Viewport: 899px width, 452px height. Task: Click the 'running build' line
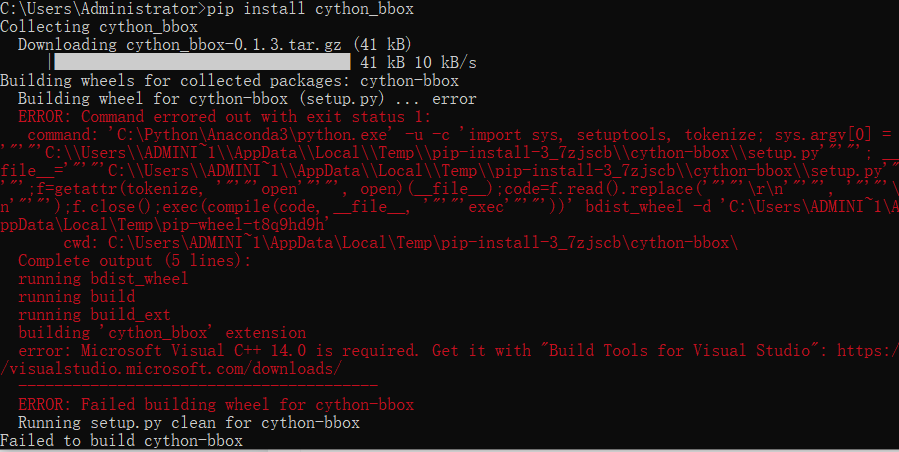coord(76,297)
